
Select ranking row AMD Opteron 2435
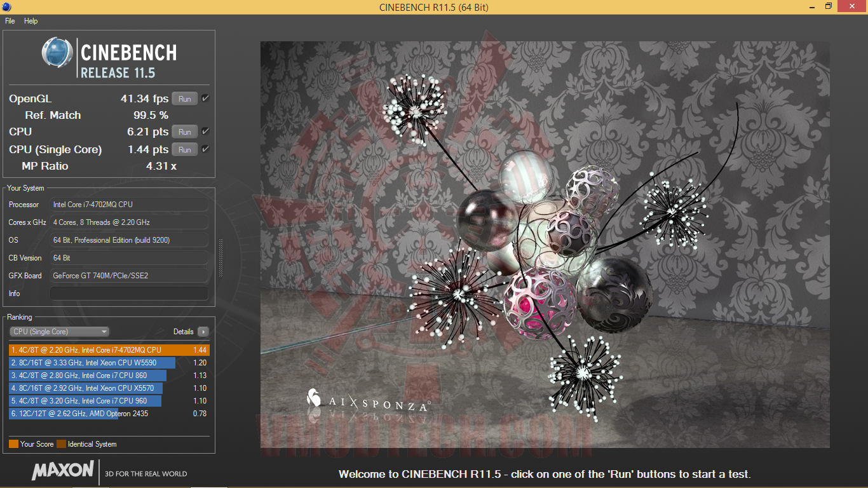109,414
